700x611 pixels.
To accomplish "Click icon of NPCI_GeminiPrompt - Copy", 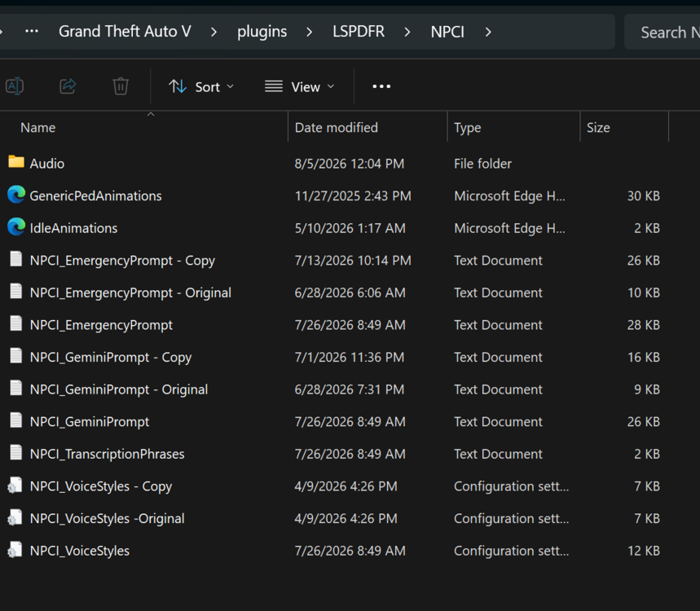I will pyautogui.click(x=16, y=356).
